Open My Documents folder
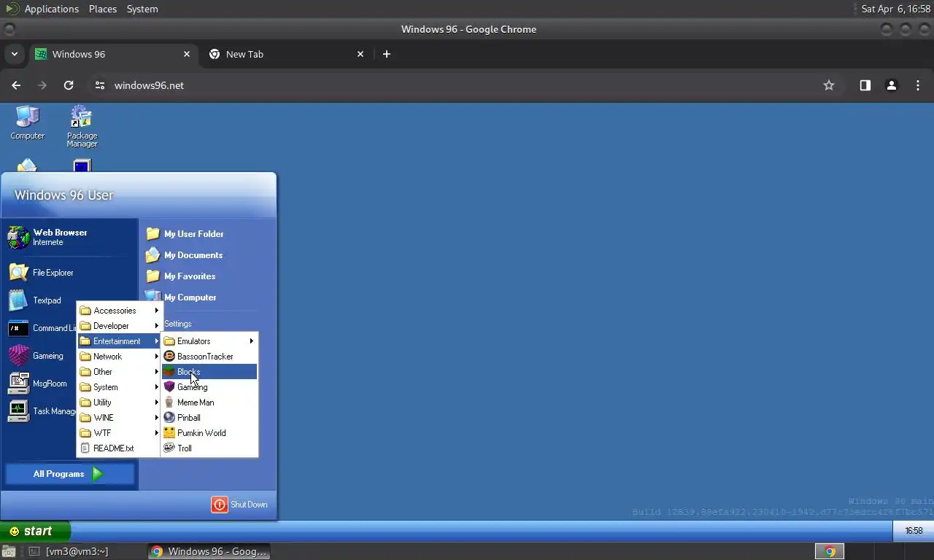The height and width of the screenshot is (560, 934). click(x=185, y=255)
